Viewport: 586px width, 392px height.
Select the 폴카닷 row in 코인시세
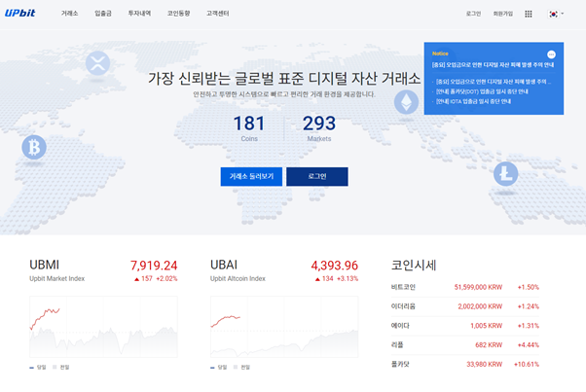[465, 365]
